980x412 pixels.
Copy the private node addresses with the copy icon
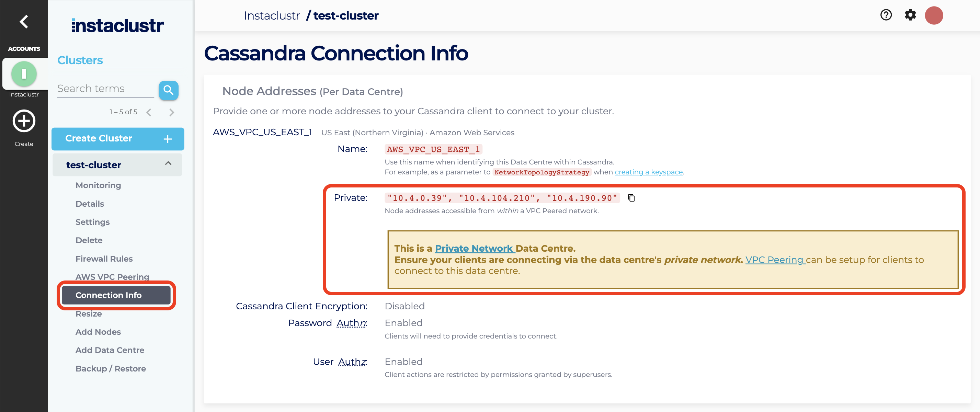click(632, 198)
